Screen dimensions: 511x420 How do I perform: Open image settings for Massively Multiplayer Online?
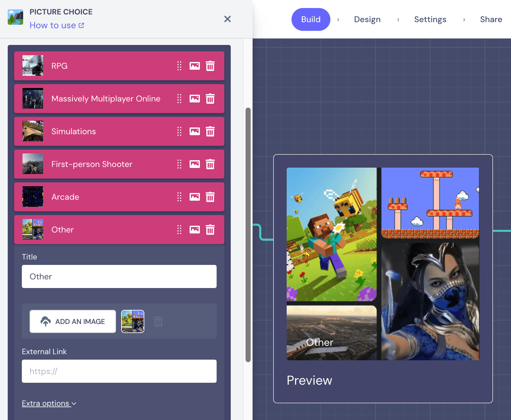point(195,99)
